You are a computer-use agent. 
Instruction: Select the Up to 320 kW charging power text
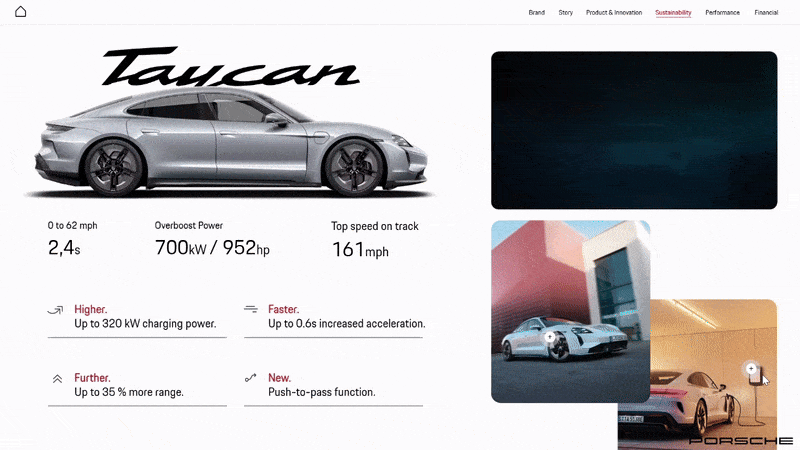(145, 323)
